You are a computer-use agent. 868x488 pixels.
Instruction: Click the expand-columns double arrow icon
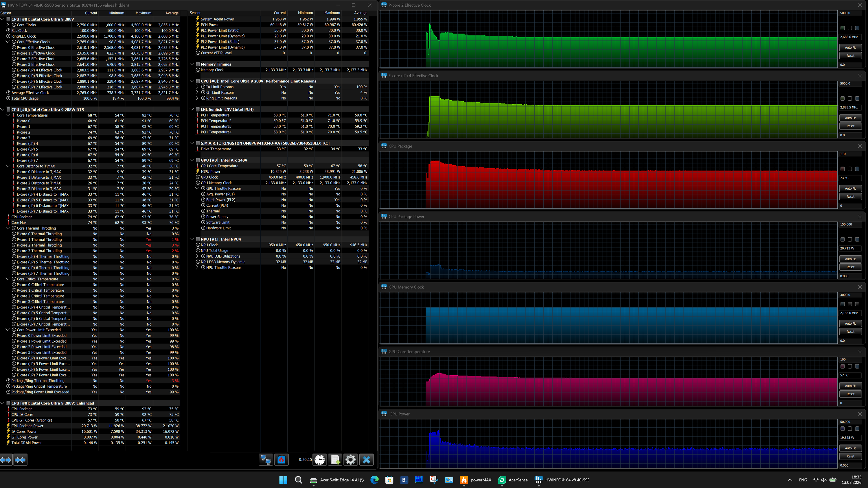(6, 460)
